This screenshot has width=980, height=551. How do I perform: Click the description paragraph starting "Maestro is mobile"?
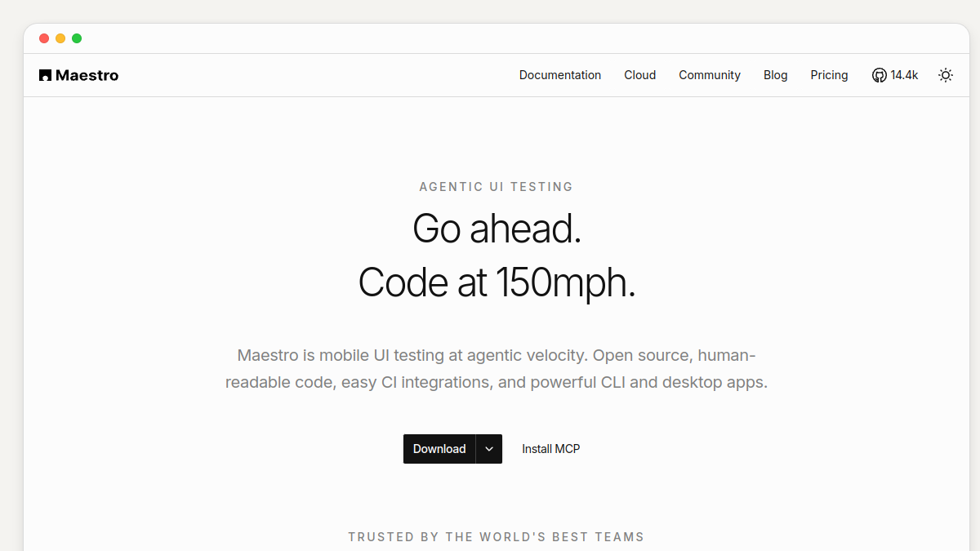(497, 369)
